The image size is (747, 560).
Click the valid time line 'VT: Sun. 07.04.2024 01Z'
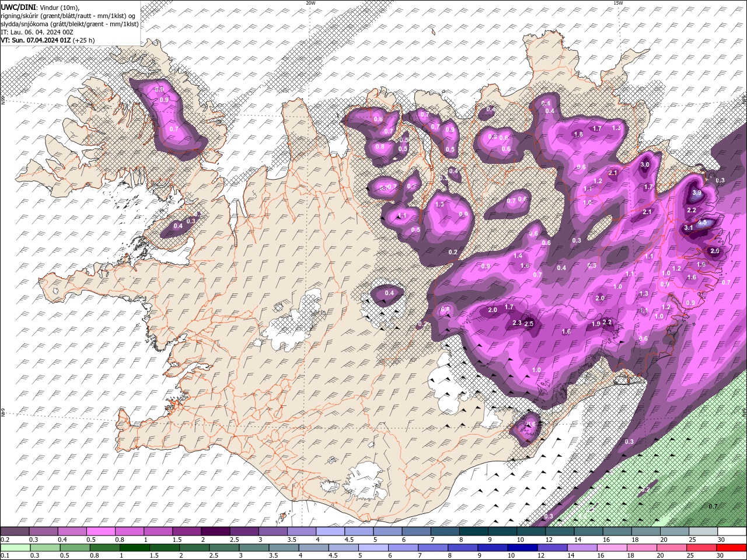36,40
